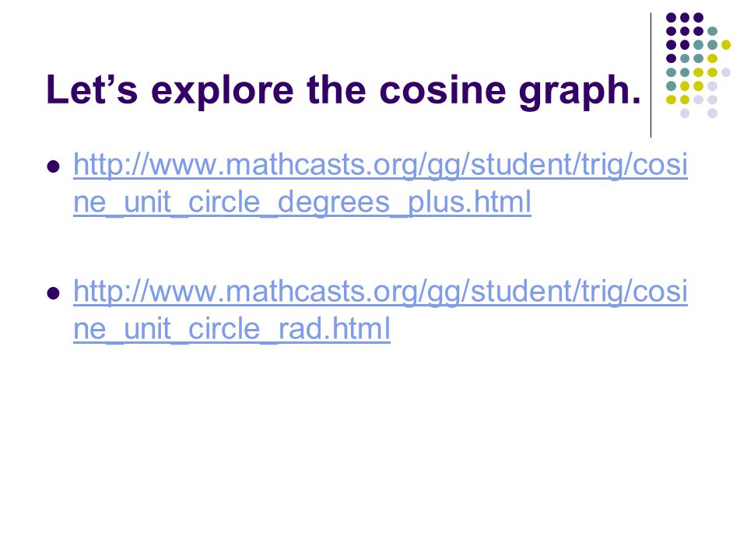Click the slide title "Let's explore the cosine graph."
The image size is (747, 560).
(343, 90)
